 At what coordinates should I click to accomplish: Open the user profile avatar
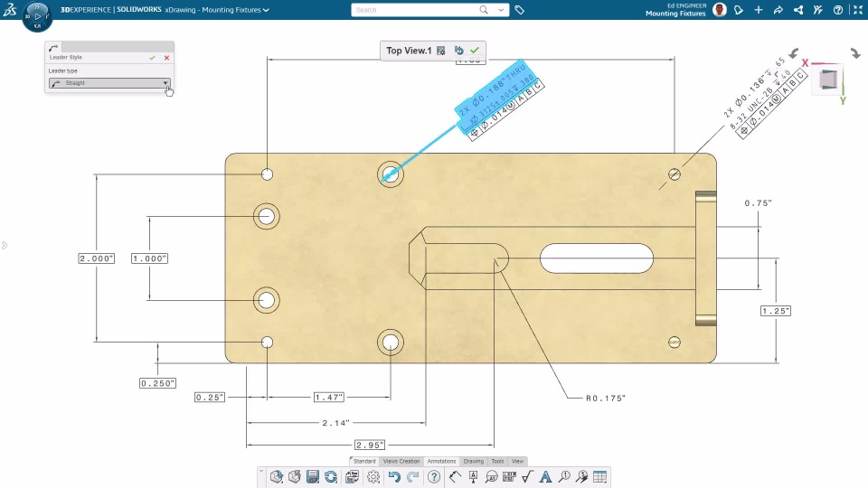point(719,9)
